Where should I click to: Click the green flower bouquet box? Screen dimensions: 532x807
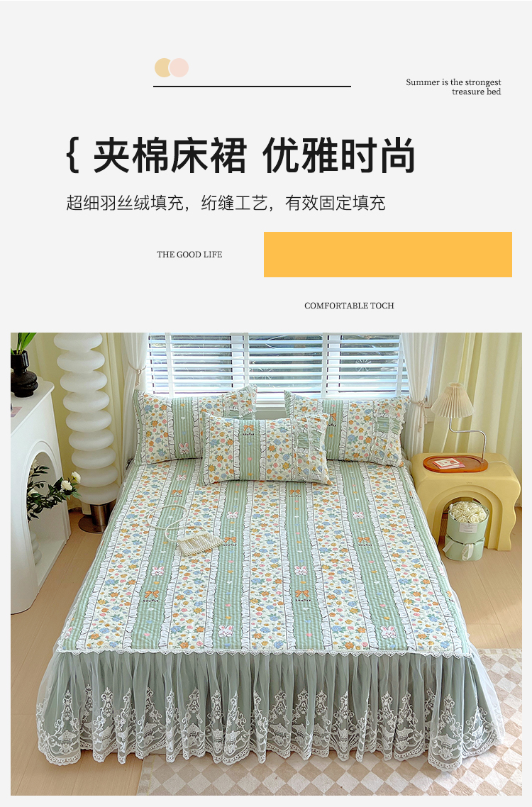tap(466, 530)
